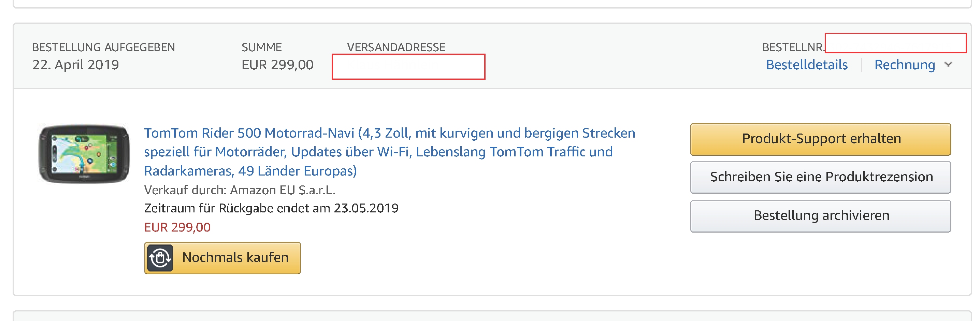The image size is (980, 321).
Task: Click the Produkt-Support erhalten button
Action: click(820, 139)
